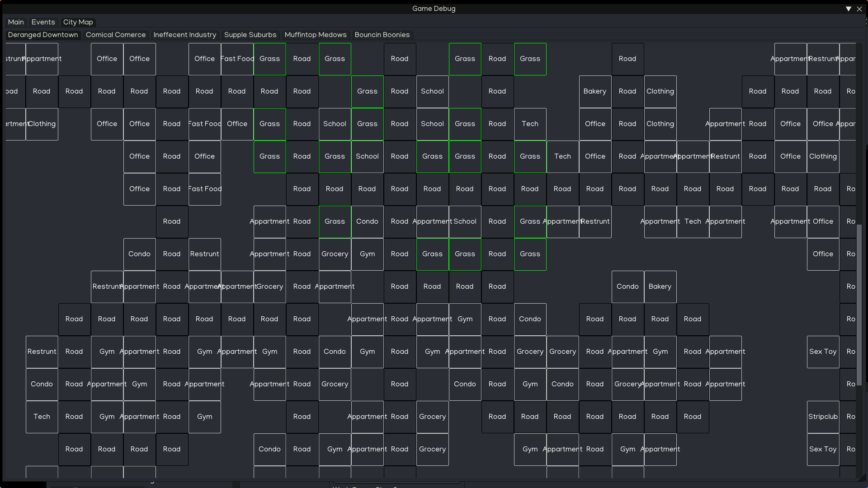Switch to Bouncin Boonies tab
Image resolution: width=868 pixels, height=488 pixels.
(x=382, y=35)
